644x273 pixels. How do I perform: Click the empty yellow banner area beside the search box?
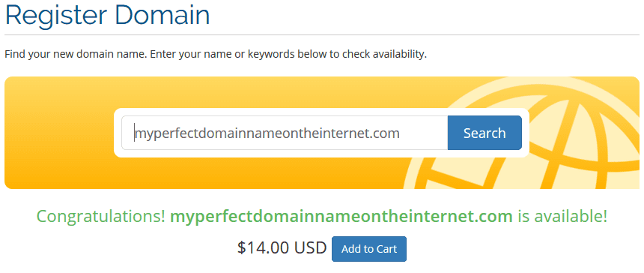coord(59,133)
